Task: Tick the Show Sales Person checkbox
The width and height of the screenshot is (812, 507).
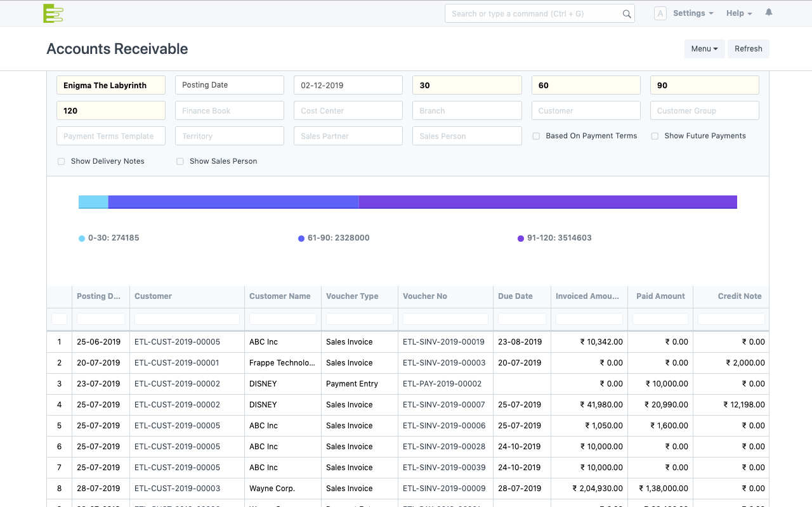Action: point(180,161)
